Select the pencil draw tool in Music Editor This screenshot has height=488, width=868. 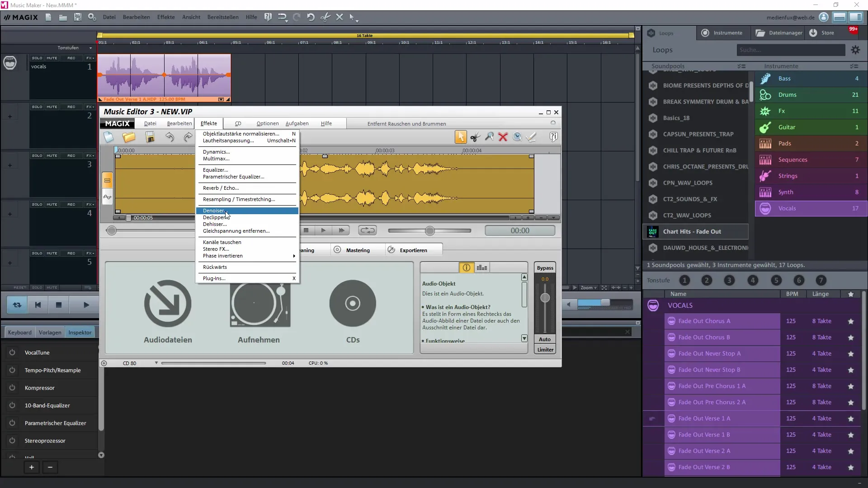[532, 137]
